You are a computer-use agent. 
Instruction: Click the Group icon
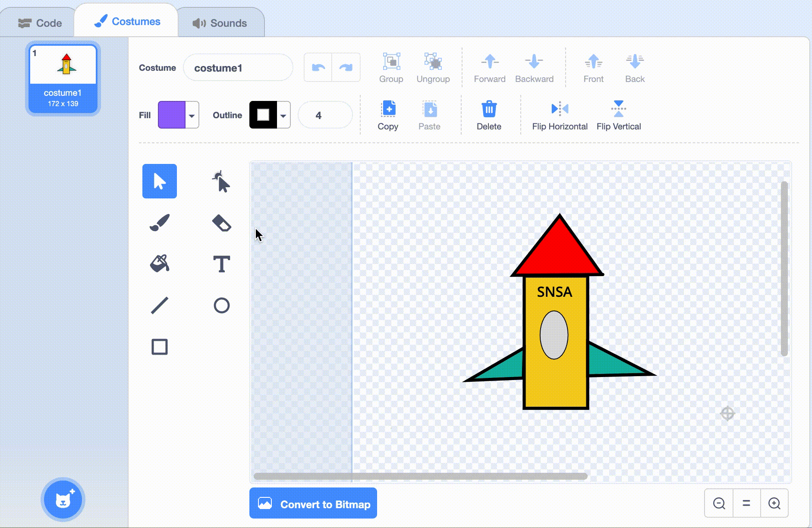click(391, 62)
